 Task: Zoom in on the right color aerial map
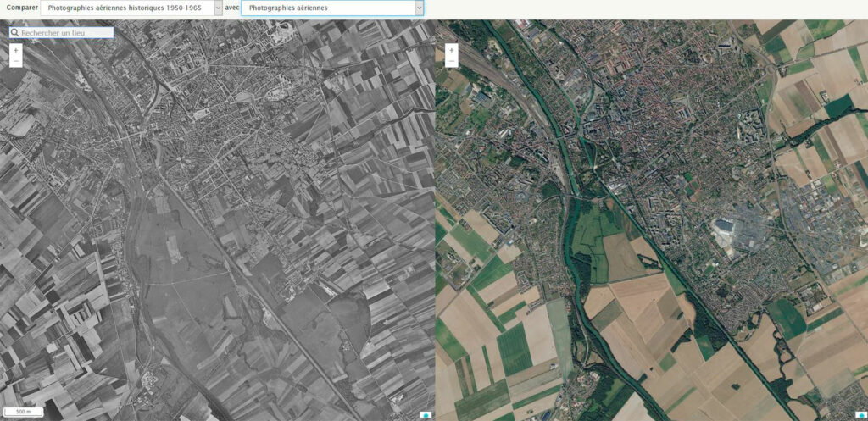click(452, 50)
